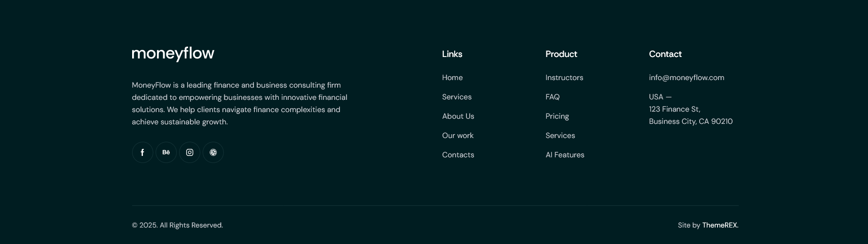Viewport: 868px width, 244px height.
Task: View the Pricing link
Action: 557,116
